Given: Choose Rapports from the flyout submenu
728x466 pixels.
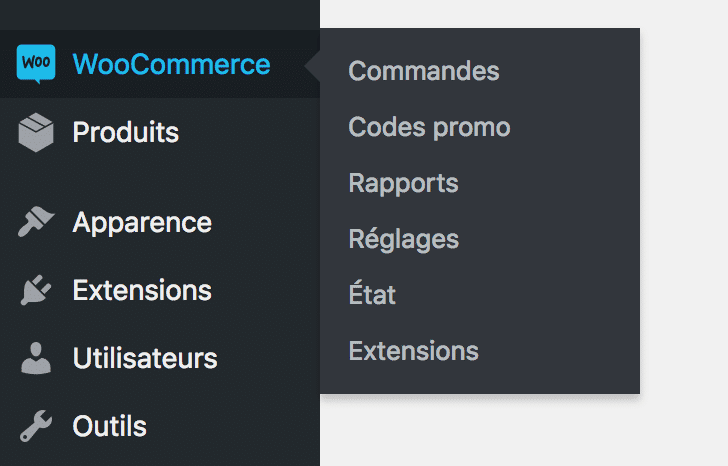Looking at the screenshot, I should pos(403,183).
